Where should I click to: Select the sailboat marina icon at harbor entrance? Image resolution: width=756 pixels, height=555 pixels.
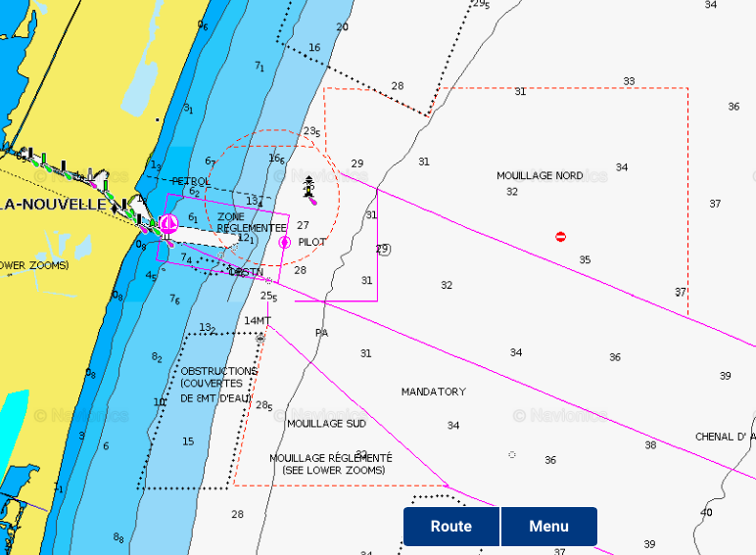[x=167, y=223]
